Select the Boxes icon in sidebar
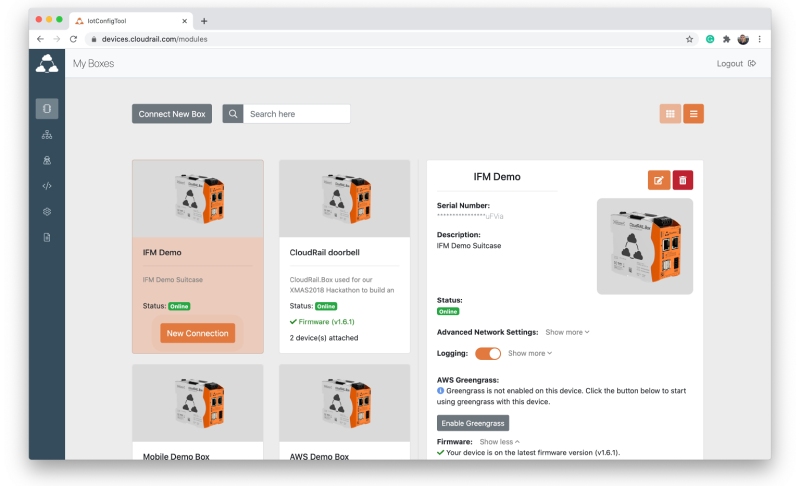The width and height of the screenshot is (800, 486). pyautogui.click(x=47, y=109)
